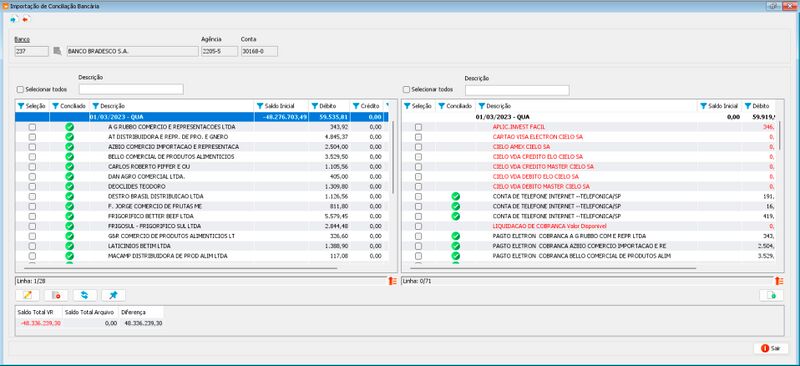Screen dimensions: 800x366
Task: Tick the checkbox for AT DISTRIBUIDORA E REPR.
Action: [x=32, y=137]
